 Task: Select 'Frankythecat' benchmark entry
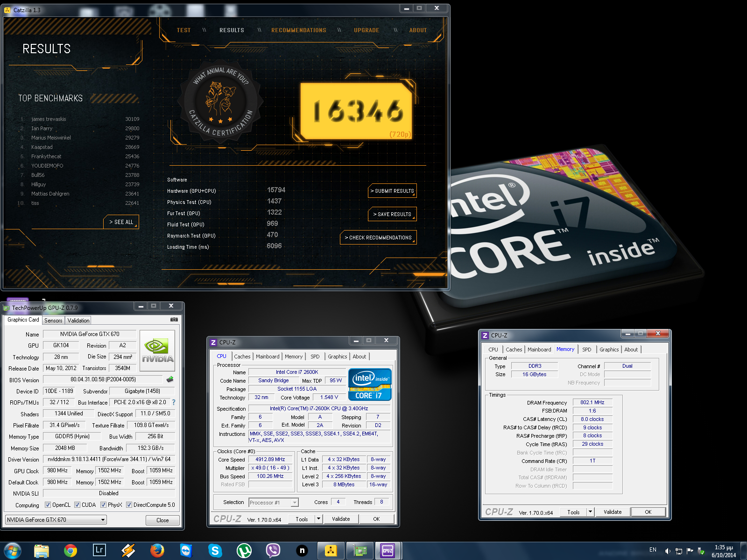[46, 156]
